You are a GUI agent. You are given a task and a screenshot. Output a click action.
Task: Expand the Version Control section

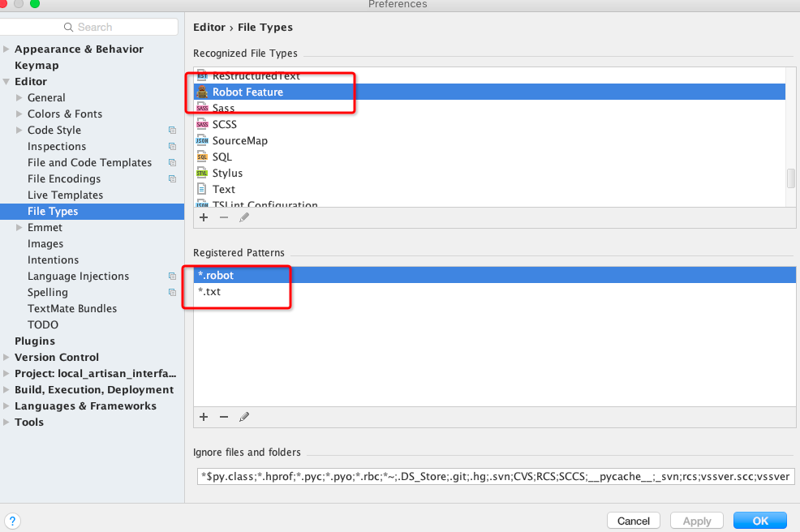[6, 358]
